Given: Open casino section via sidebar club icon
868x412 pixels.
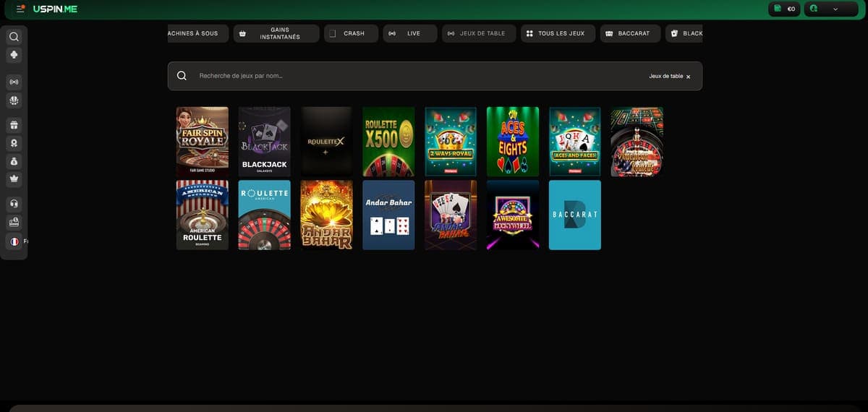Looking at the screenshot, I should pos(14,55).
